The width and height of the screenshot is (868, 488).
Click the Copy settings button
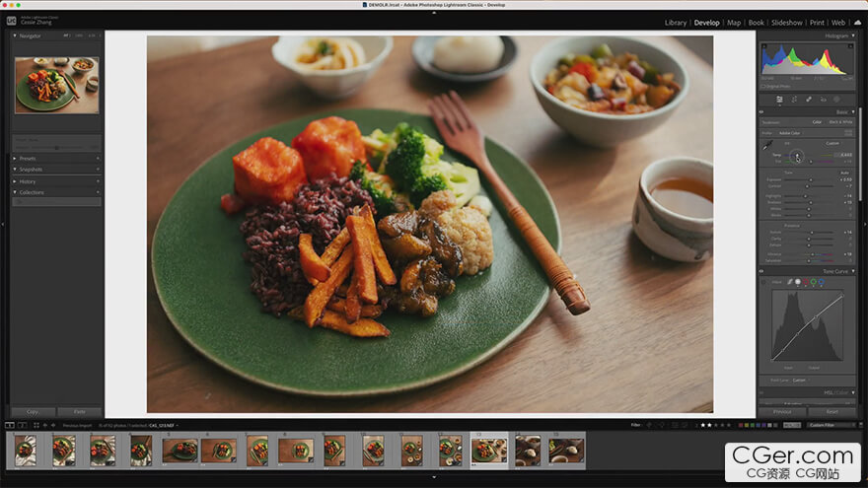coord(33,412)
